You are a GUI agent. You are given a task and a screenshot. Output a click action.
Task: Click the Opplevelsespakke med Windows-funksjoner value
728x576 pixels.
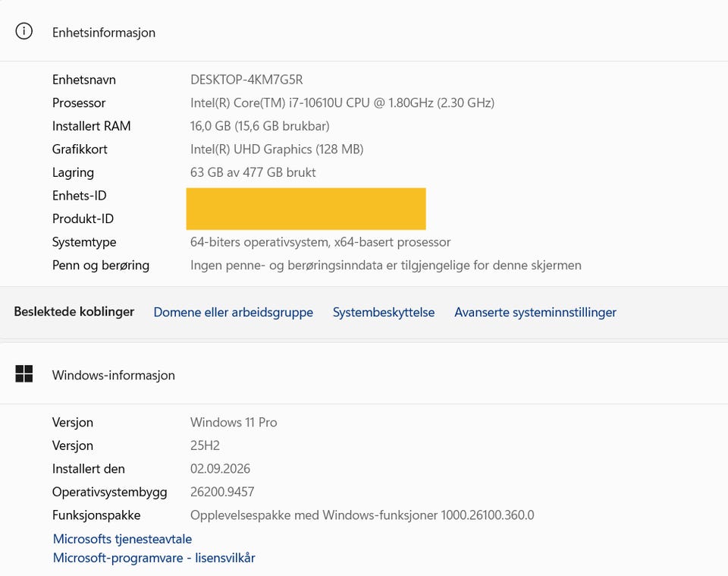[362, 515]
